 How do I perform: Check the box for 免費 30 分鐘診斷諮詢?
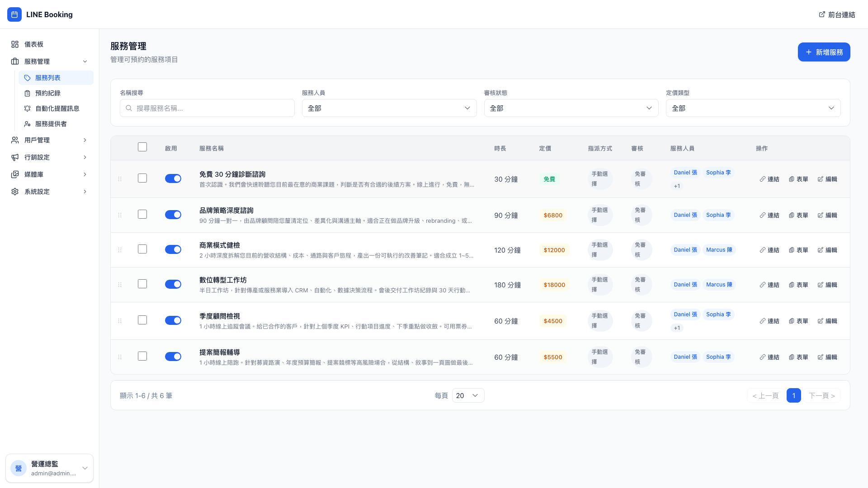click(142, 178)
